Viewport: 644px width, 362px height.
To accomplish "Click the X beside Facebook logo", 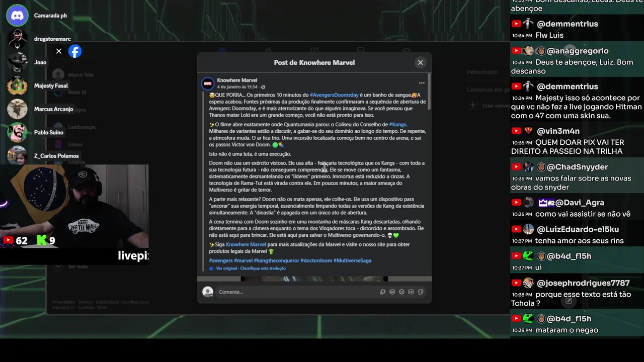I will [59, 51].
